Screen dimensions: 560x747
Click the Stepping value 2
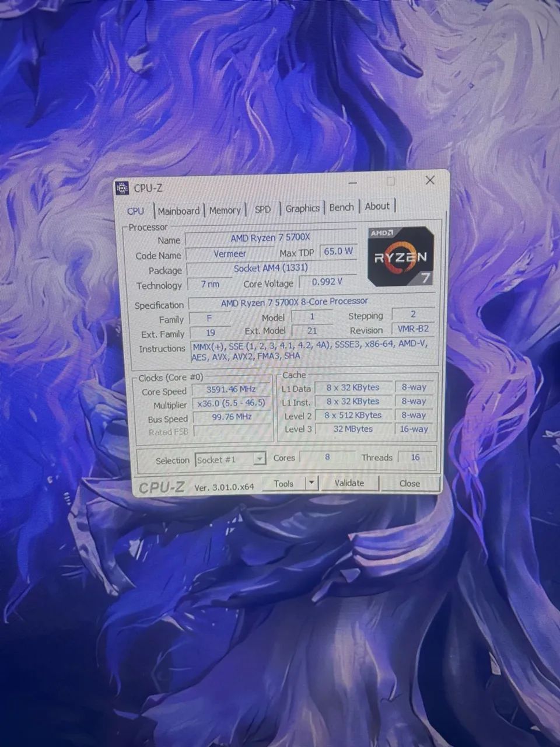click(413, 314)
